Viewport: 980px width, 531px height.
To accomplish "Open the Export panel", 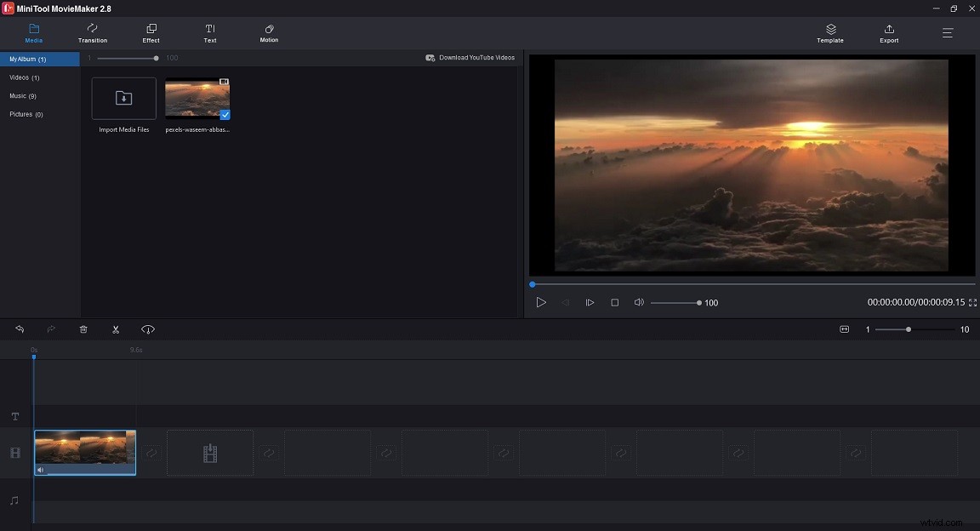I will 888,34.
